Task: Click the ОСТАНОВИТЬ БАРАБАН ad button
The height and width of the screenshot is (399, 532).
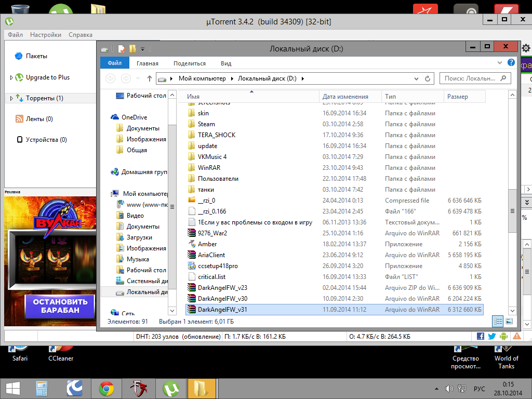Action: pos(60,306)
